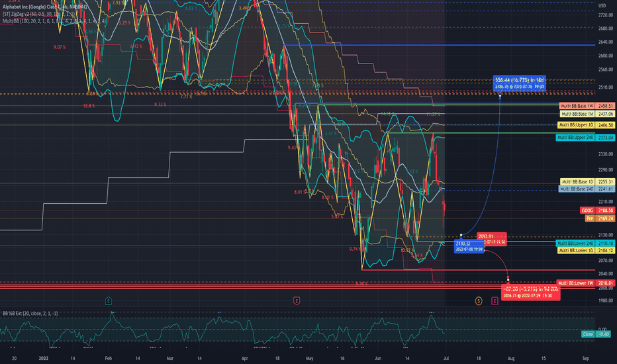Click the blue 2130.32 forecast start label

tap(469, 246)
